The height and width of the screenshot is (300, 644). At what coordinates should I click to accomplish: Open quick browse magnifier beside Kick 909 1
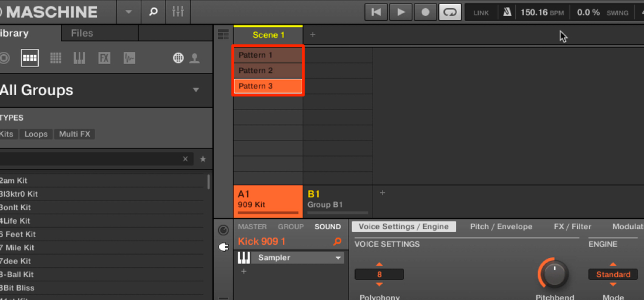[x=337, y=242]
